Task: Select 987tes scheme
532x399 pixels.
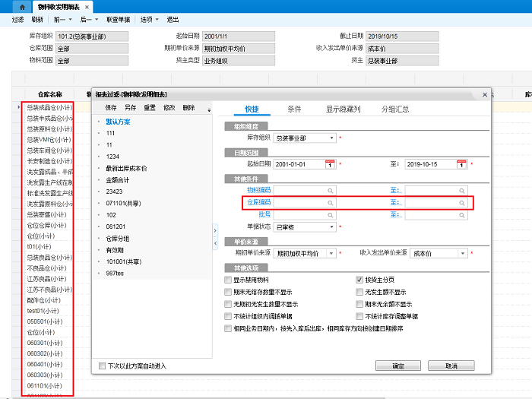Action: tap(115, 273)
